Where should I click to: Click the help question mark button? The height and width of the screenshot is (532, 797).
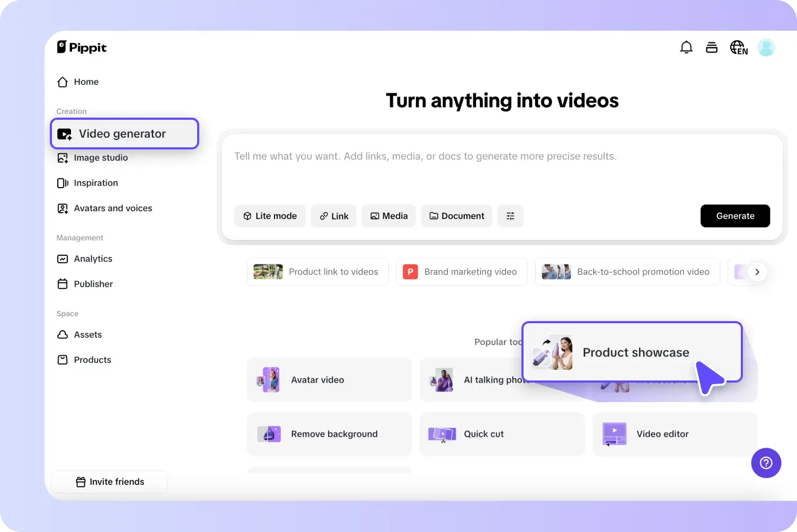pos(766,463)
